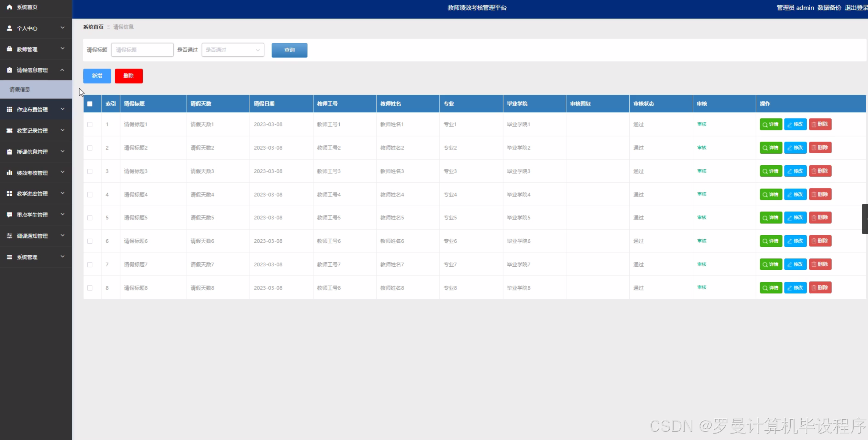Click the grid icon for 作业布置管理
This screenshot has width=868, height=440.
(9, 109)
